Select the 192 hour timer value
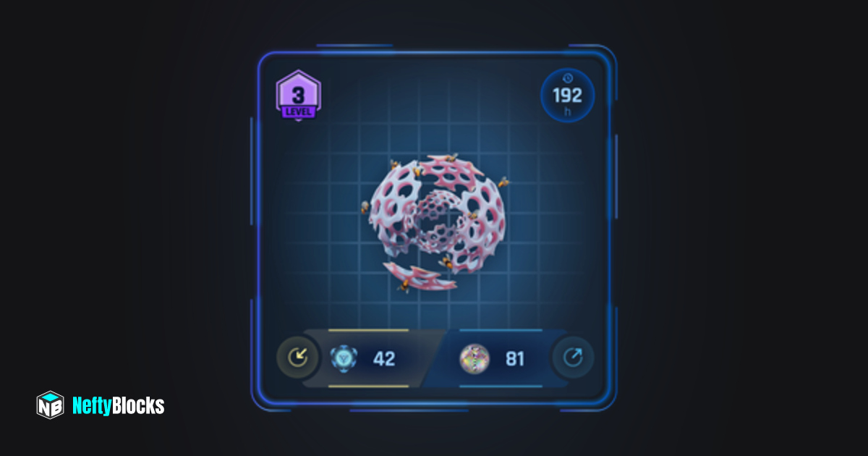This screenshot has height=456, width=868. pyautogui.click(x=568, y=96)
